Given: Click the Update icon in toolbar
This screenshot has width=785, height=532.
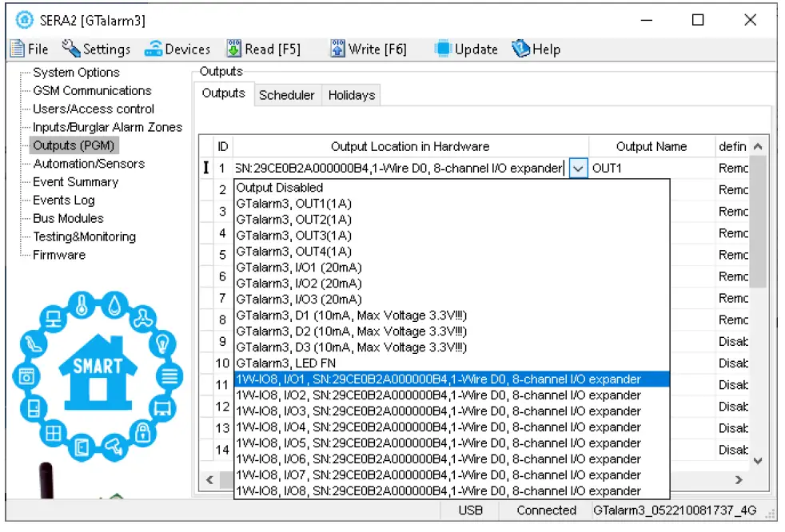Looking at the screenshot, I should 443,49.
